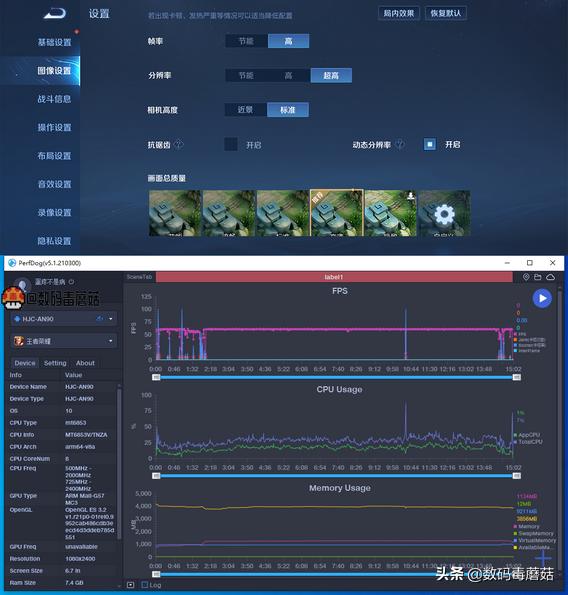
Task: Click the PerfDog logo in title bar
Action: pyautogui.click(x=12, y=263)
